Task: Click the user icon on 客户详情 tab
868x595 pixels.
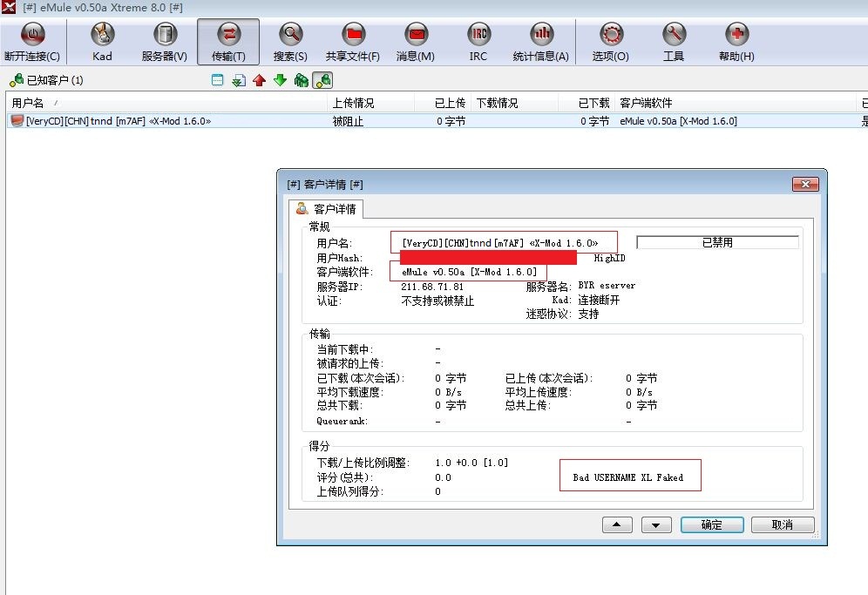Action: pos(302,209)
